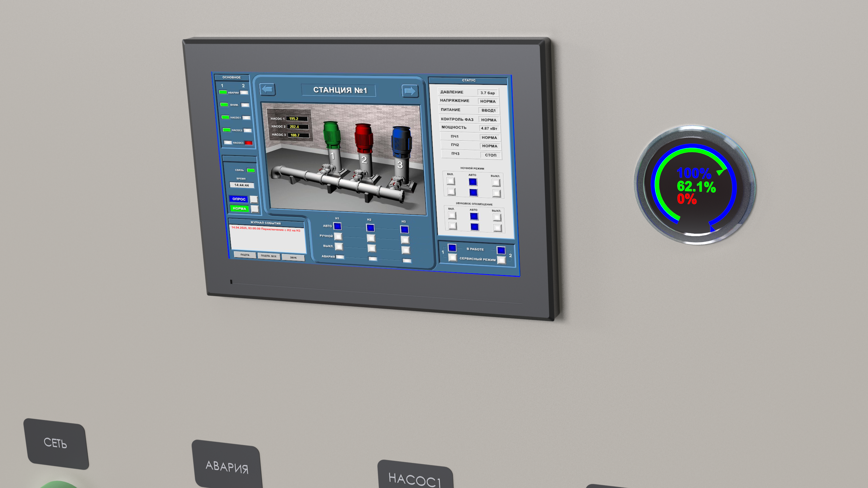Click green ВНИМ. lamp in column 1

coord(224,105)
